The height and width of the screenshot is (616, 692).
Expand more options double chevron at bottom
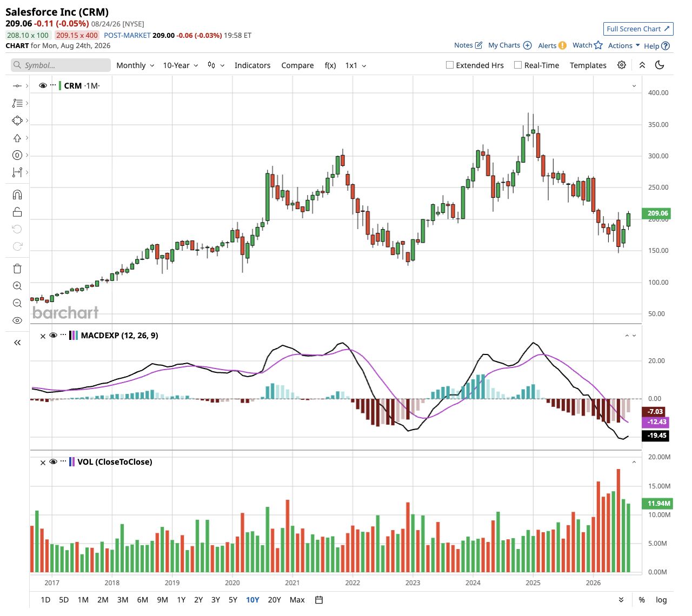click(x=621, y=600)
